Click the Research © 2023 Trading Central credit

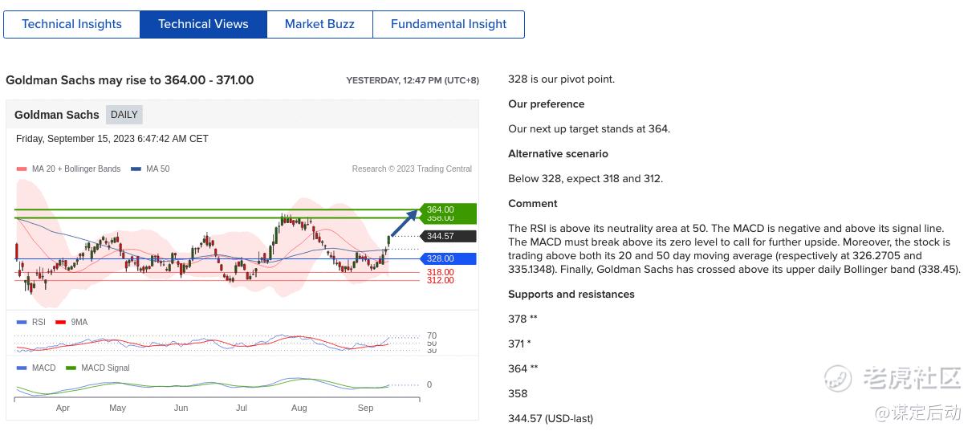click(x=412, y=169)
